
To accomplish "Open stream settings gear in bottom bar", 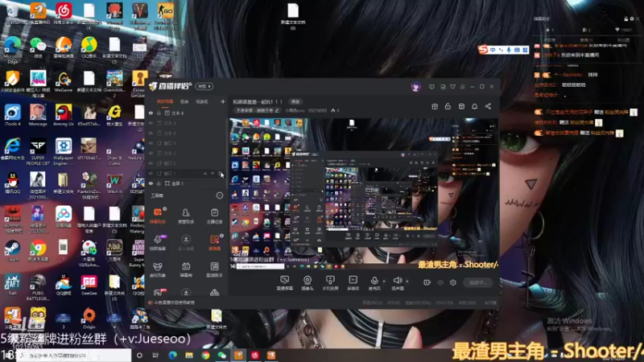I will click(453, 282).
